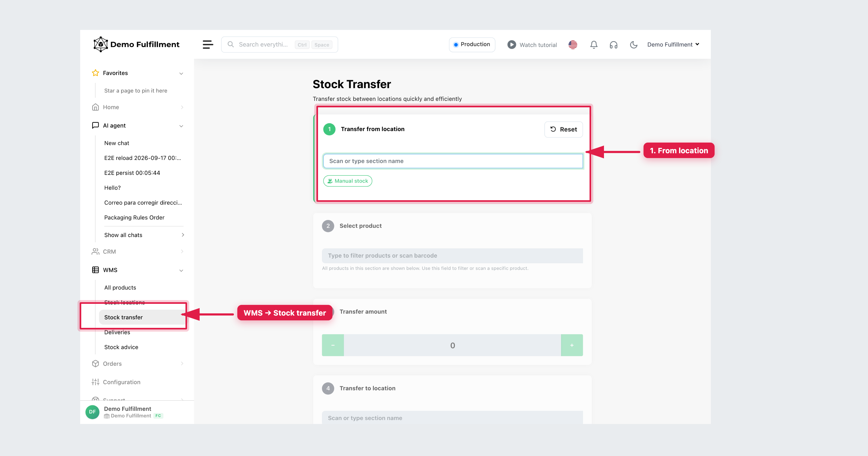868x456 pixels.
Task: Click 'Star a page to pin it here' text
Action: [x=135, y=91]
